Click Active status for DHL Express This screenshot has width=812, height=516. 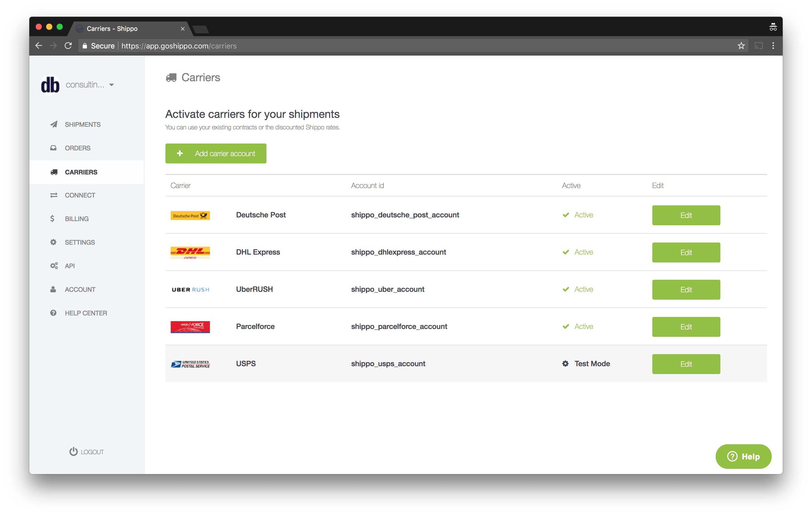578,252
